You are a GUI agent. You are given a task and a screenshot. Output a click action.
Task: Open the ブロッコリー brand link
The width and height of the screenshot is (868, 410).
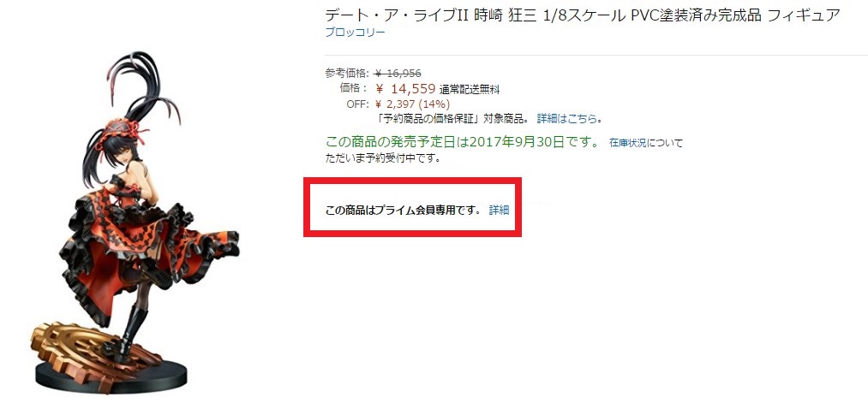click(x=355, y=32)
